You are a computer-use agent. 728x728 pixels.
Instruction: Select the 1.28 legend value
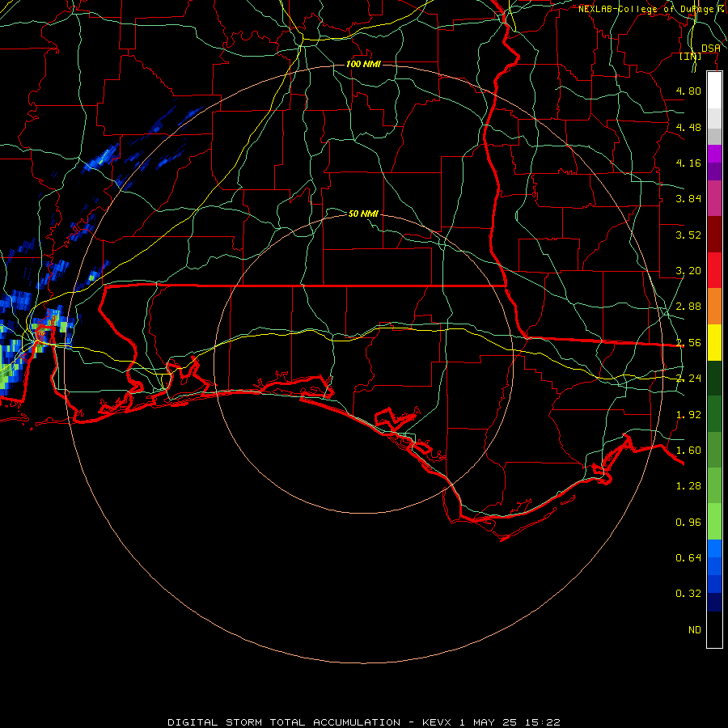tap(688, 486)
